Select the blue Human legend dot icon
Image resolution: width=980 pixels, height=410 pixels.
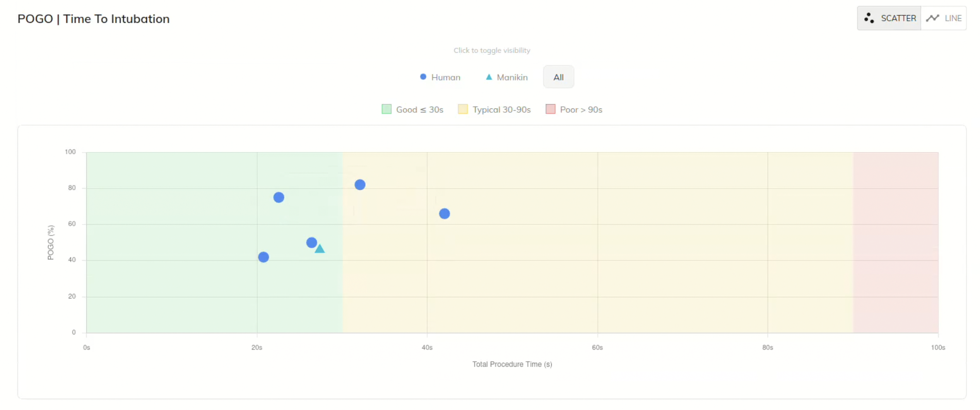tap(422, 77)
